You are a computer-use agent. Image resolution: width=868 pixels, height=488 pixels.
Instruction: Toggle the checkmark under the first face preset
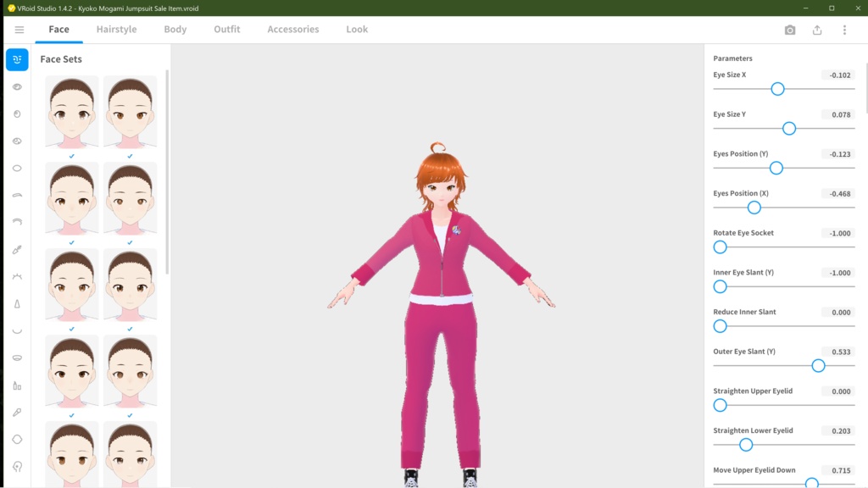click(x=71, y=156)
